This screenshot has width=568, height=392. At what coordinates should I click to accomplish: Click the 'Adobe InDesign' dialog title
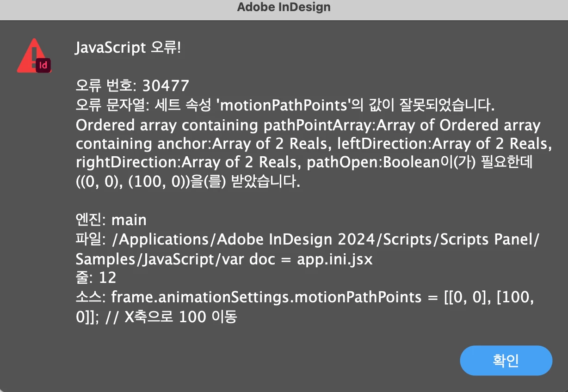284,7
